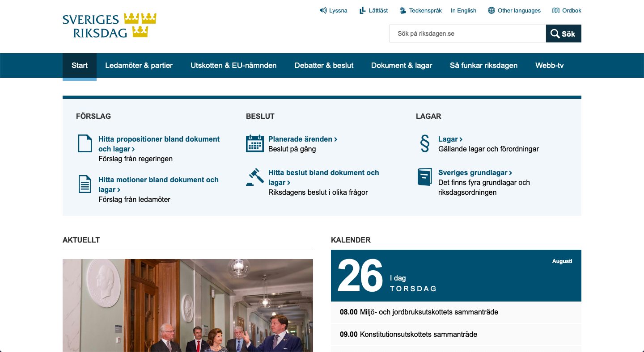Click the Teckenspråk link text
644x352 pixels.
(425, 10)
